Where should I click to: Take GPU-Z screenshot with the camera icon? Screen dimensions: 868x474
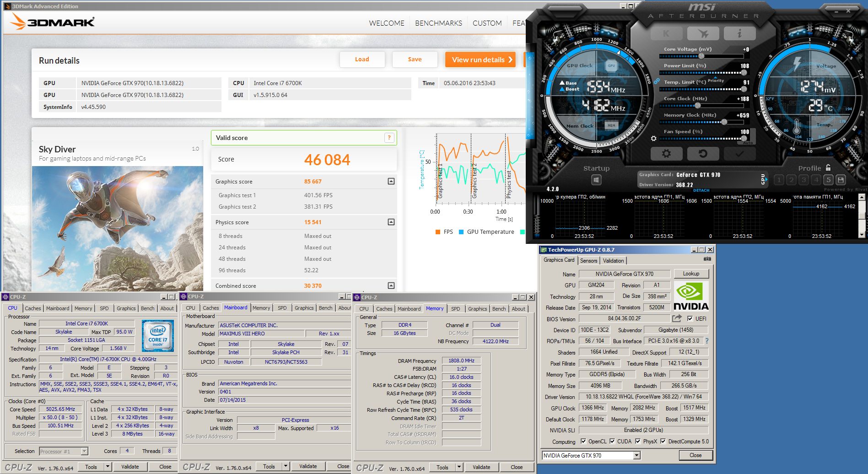[x=707, y=259]
